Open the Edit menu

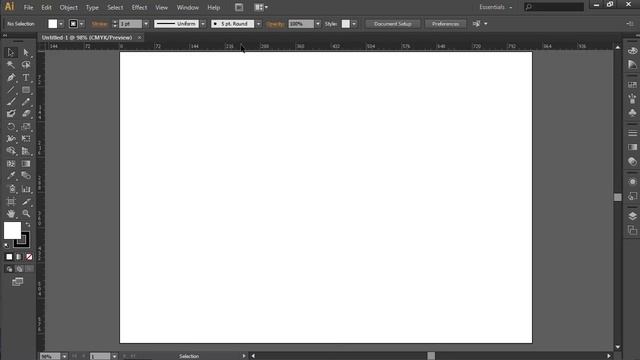pos(46,7)
